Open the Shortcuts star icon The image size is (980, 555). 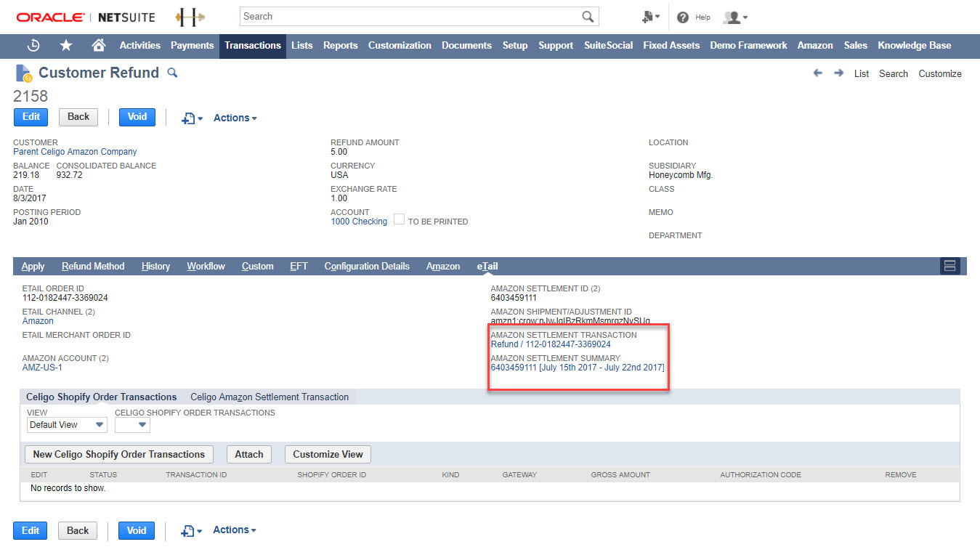click(x=66, y=45)
